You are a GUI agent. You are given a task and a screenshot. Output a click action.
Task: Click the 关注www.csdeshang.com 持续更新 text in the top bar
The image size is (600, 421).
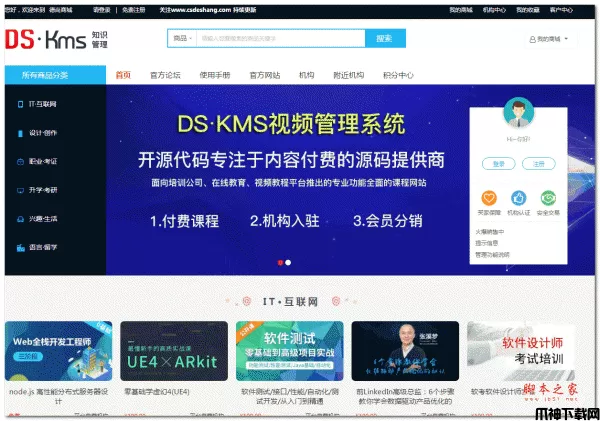(208, 10)
